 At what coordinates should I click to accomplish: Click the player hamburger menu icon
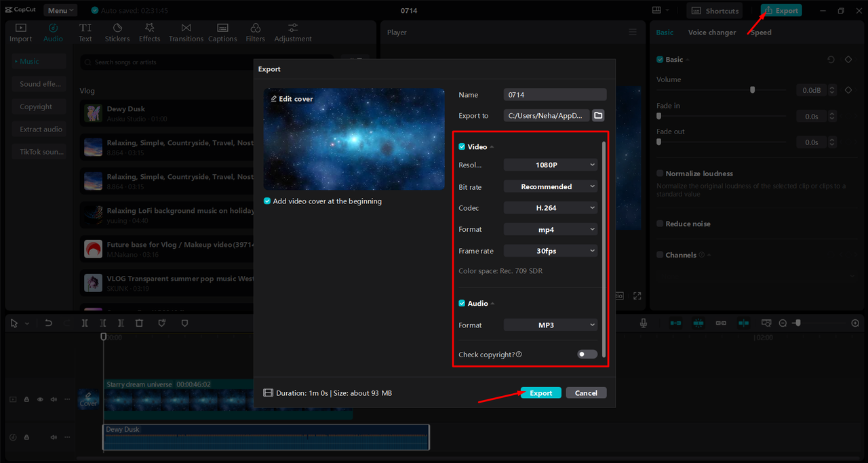pos(633,33)
